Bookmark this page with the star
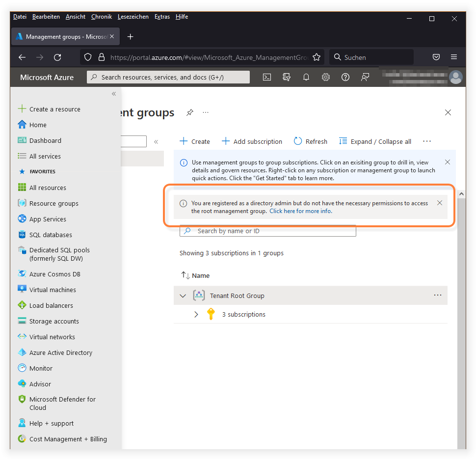Viewport: 476px width, 459px height. [x=317, y=57]
